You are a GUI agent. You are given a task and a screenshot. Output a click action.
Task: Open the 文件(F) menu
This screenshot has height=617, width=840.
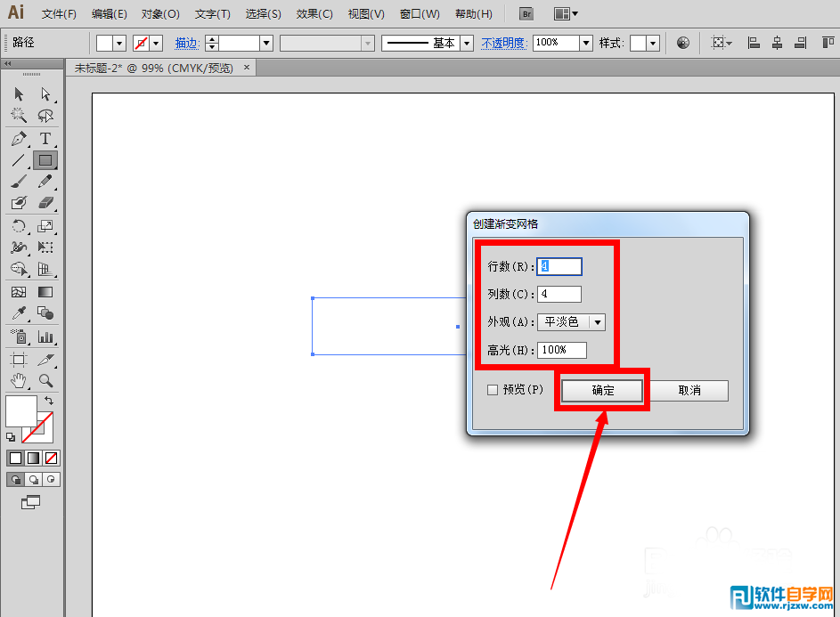point(59,14)
